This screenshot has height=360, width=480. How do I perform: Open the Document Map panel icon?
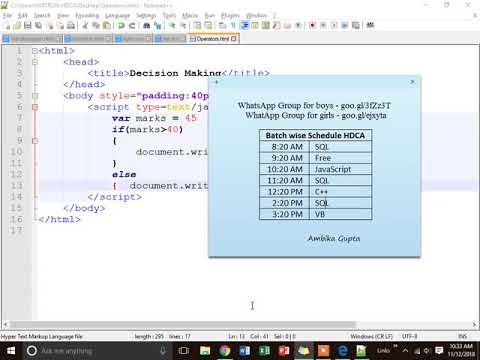pyautogui.click(x=266, y=25)
